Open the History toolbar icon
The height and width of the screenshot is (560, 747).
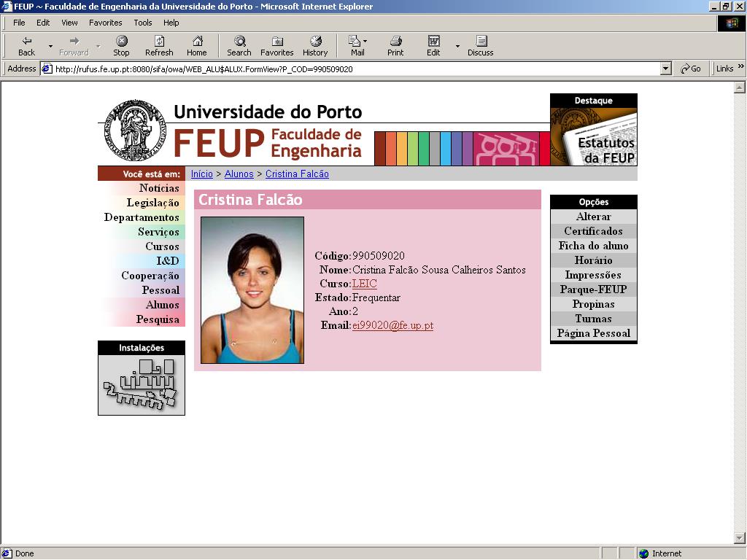(315, 41)
